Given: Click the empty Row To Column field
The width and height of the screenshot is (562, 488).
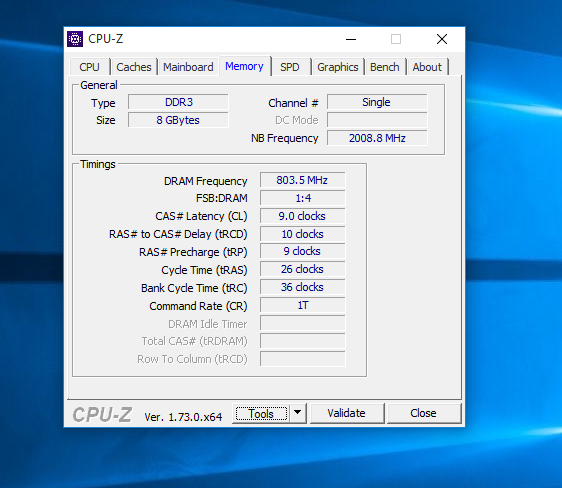Looking at the screenshot, I should click(303, 359).
